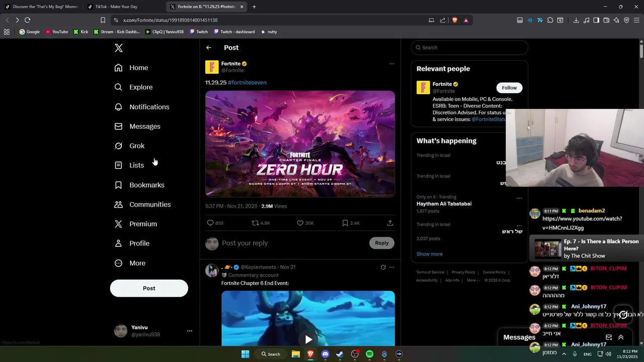
Task: Open Cookie Policy footer link
Action: (494, 272)
